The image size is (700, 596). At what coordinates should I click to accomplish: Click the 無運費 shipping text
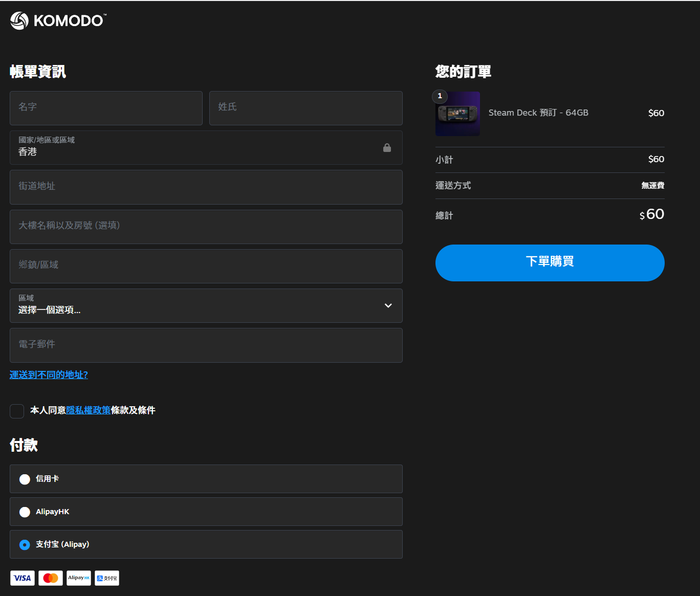tap(653, 185)
